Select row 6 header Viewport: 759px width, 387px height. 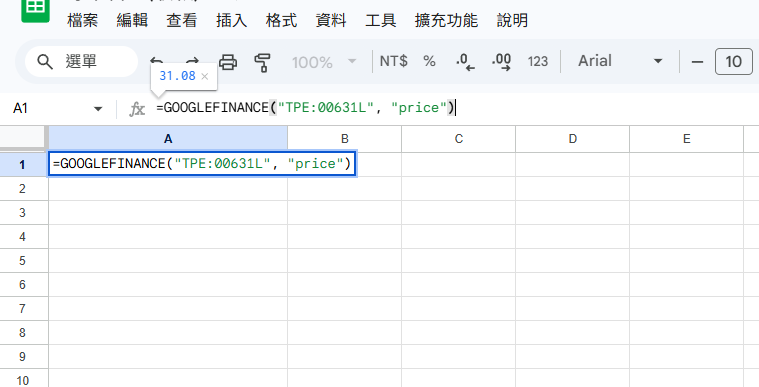(x=23, y=285)
